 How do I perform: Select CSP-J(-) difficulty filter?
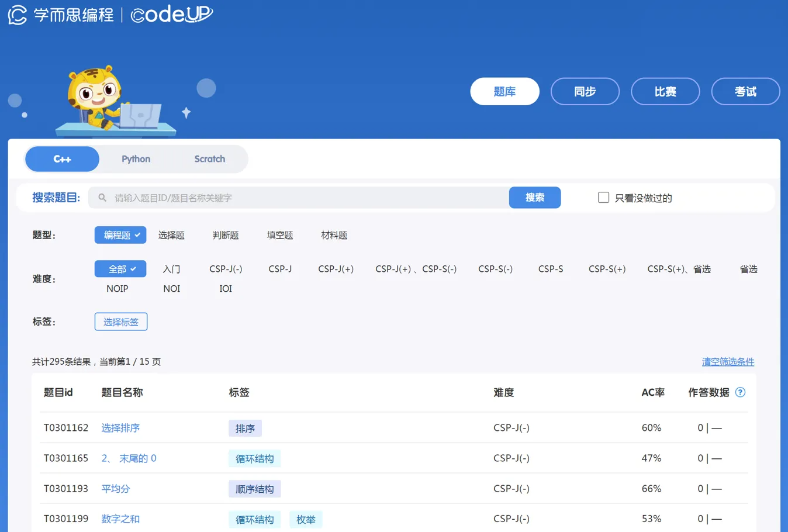coord(226,269)
